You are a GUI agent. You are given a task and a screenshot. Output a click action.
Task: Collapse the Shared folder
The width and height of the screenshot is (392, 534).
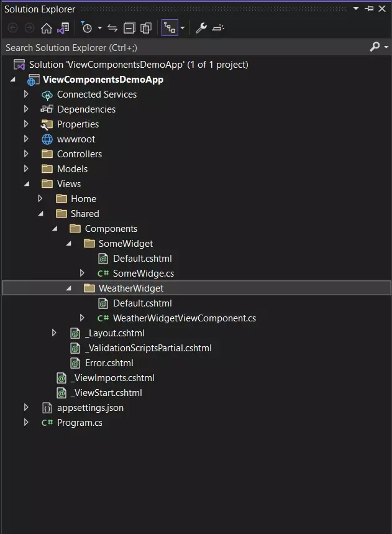tap(41, 214)
